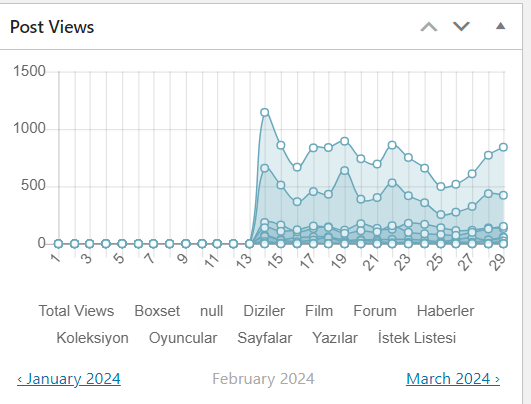Screen dimensions: 531x404
Task: Toggle Boxset series in chart legend
Action: tap(157, 311)
